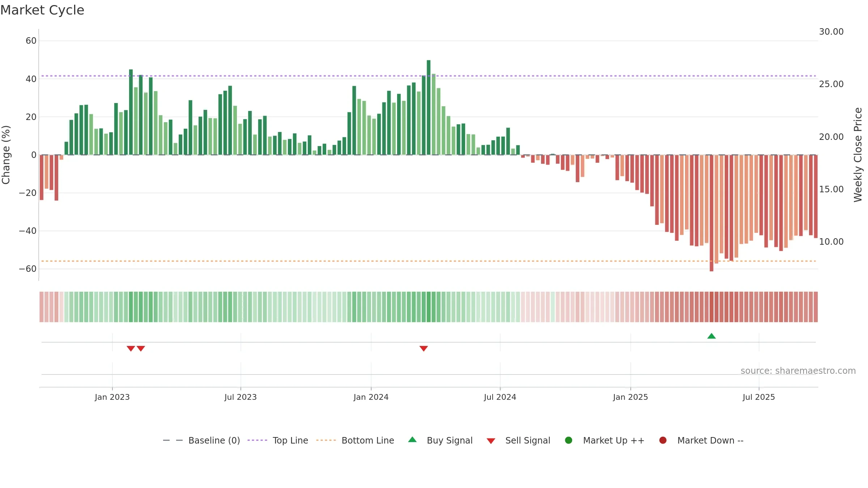Toggle the Market Up ++ legend entry
Viewport: 868px width, 488px height.
click(x=605, y=440)
